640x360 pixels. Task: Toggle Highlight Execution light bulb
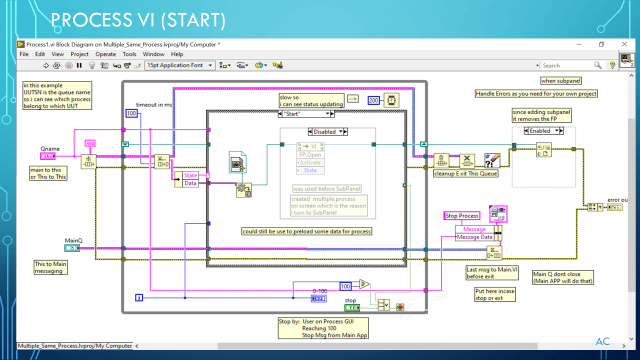[92, 65]
